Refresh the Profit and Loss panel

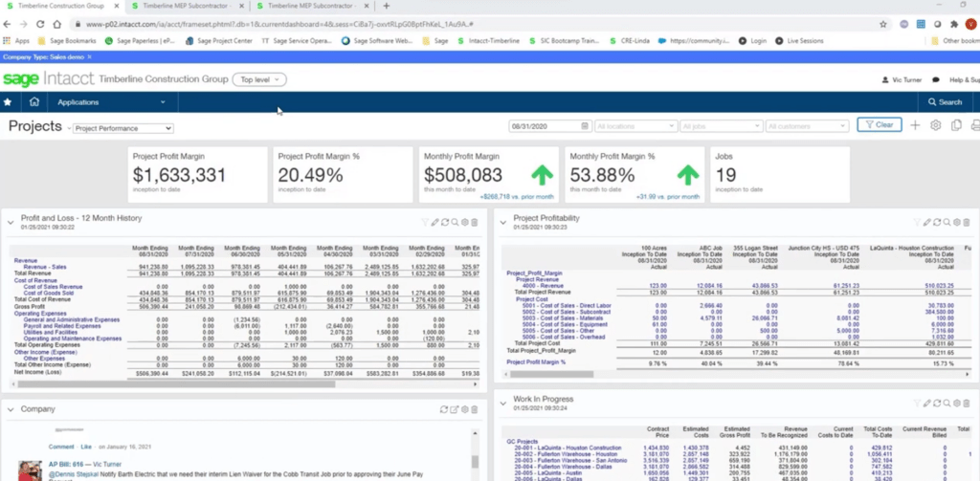[x=445, y=223]
